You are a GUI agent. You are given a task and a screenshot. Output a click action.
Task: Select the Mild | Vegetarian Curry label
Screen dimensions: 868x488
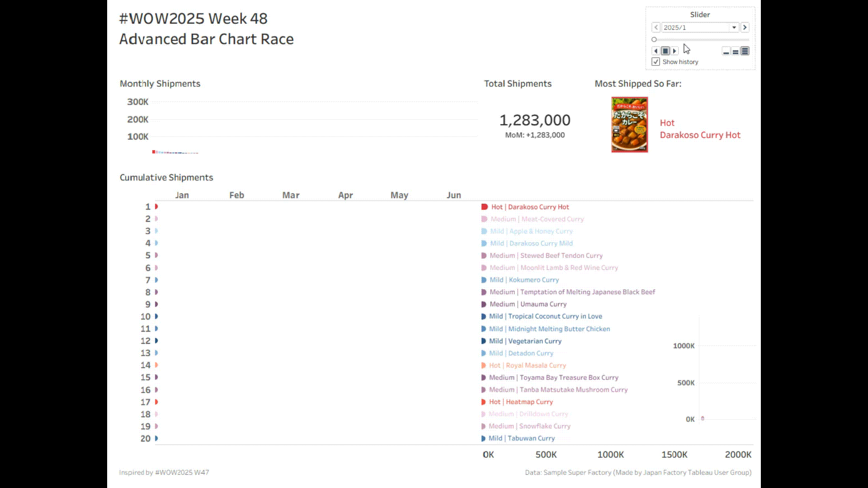click(525, 341)
